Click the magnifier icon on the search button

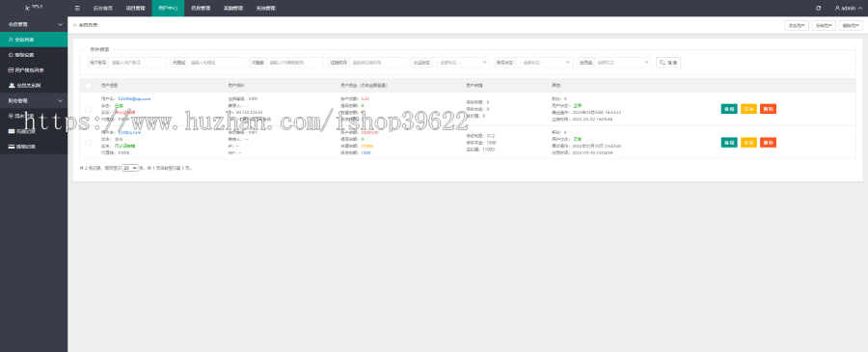[x=662, y=63]
